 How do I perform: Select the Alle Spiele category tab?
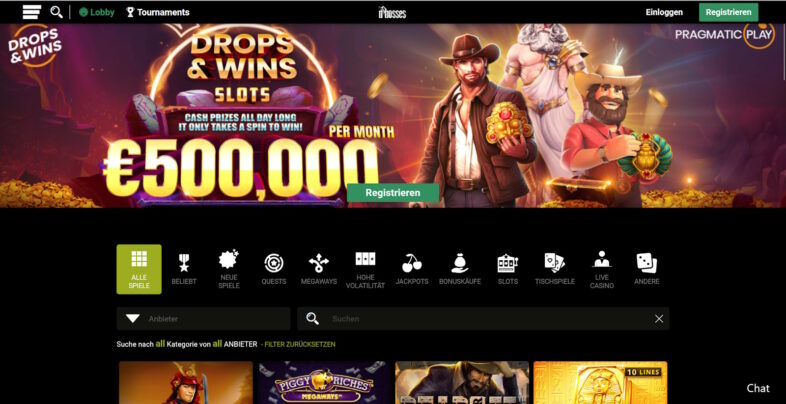pos(139,269)
